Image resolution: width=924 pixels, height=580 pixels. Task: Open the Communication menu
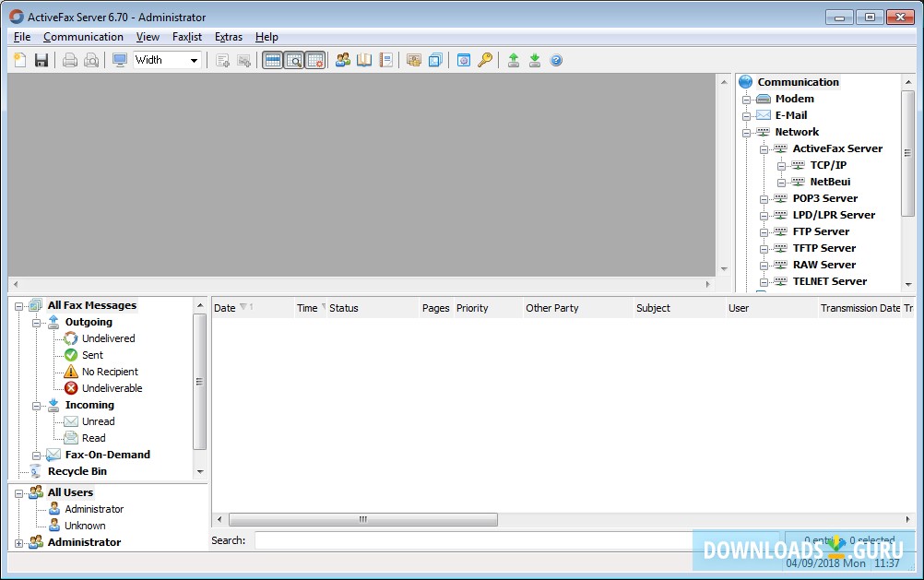(x=83, y=37)
